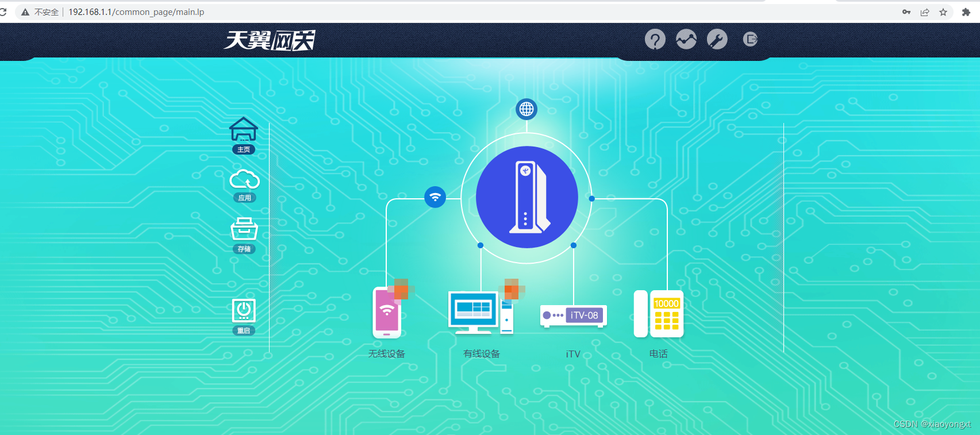Click the iTV label under set-top box
Viewport: 980px width, 435px height.
pos(573,354)
